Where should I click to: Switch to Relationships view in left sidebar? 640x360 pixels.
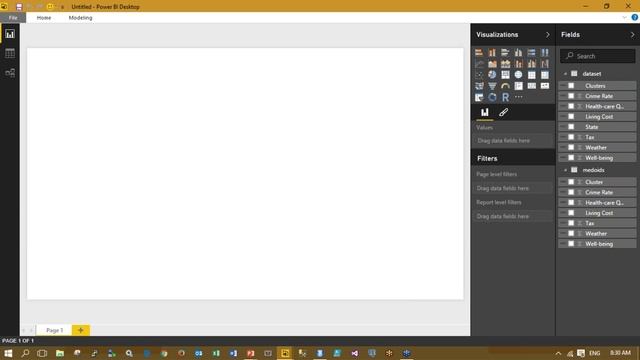pyautogui.click(x=10, y=73)
